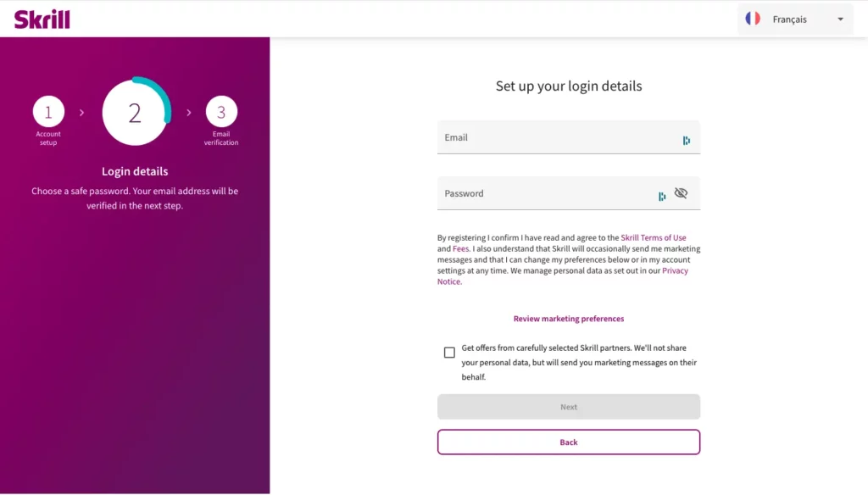Click the Next button
The height and width of the screenshot is (495, 868).
click(568, 407)
